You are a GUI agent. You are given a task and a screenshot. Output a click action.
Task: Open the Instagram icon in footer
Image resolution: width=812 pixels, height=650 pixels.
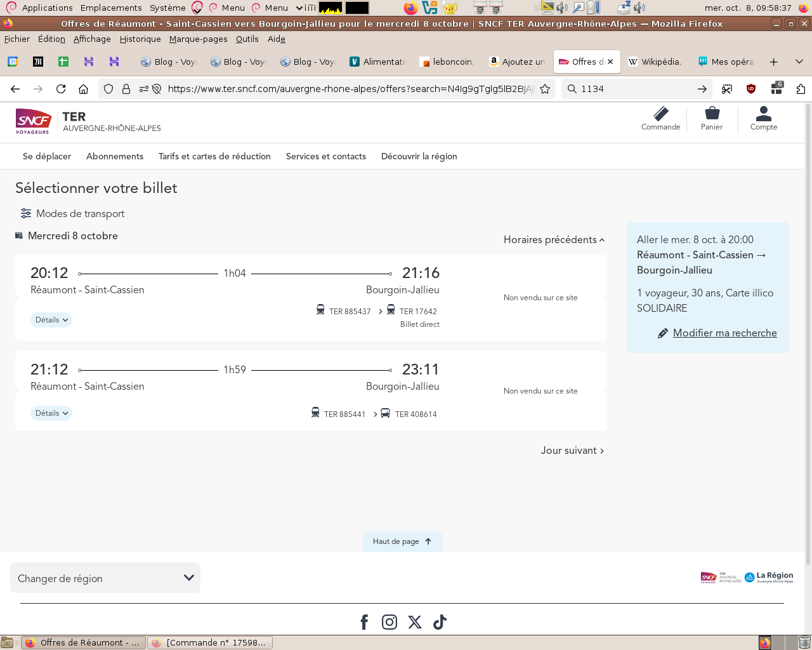click(x=390, y=622)
